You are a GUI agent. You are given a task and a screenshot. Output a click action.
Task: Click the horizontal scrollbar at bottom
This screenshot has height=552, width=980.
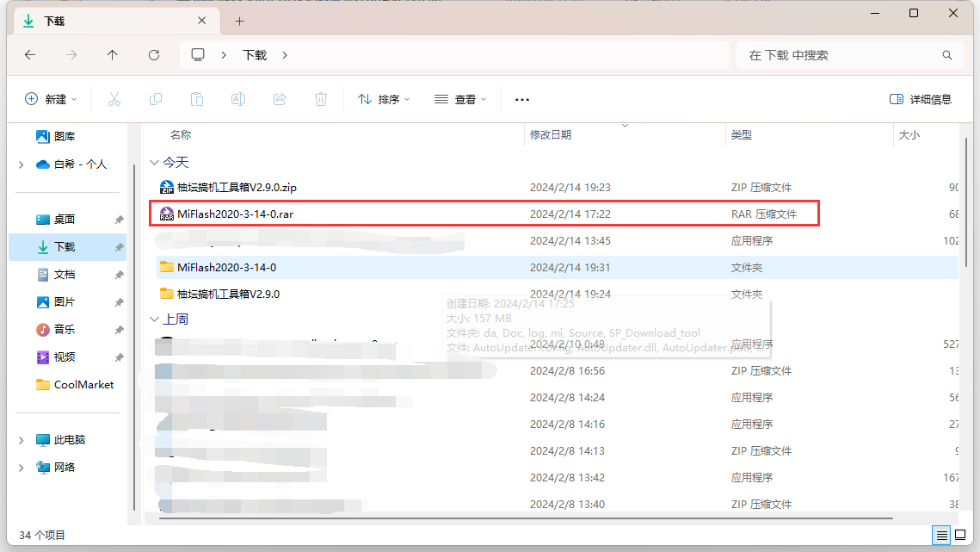(525, 518)
